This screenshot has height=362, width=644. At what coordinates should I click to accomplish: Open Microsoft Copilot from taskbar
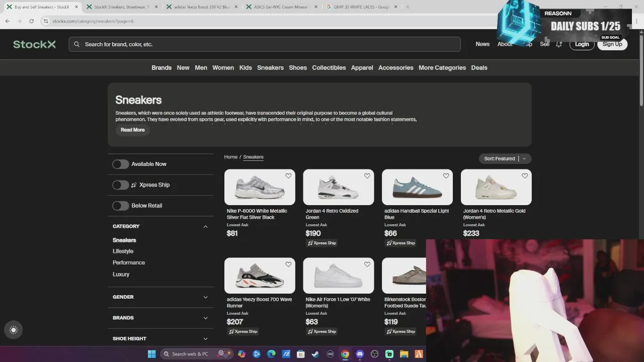click(242, 354)
